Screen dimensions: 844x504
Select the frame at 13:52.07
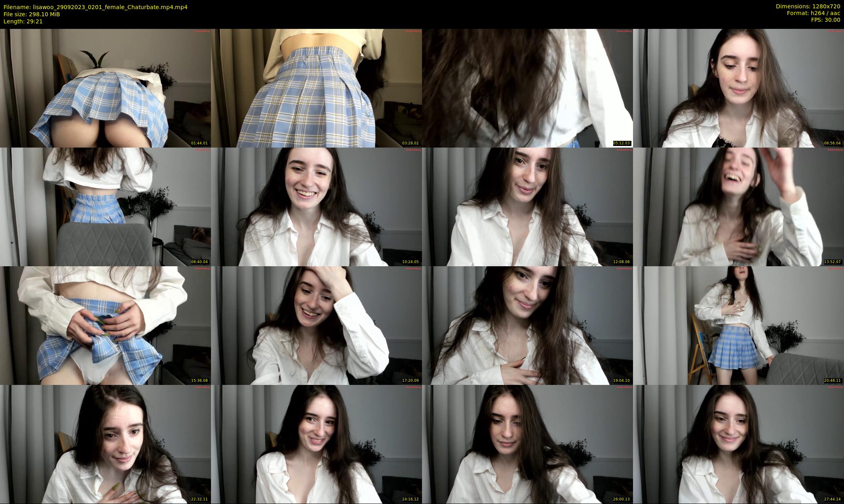click(738, 207)
